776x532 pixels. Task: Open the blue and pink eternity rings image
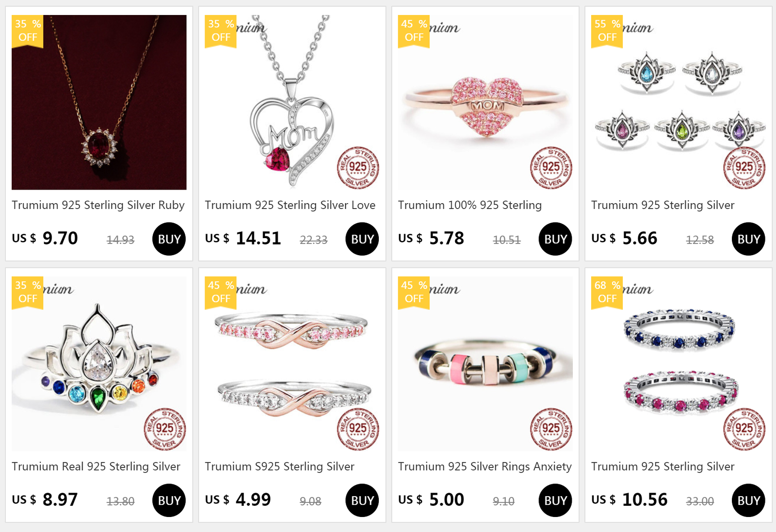[x=679, y=364]
